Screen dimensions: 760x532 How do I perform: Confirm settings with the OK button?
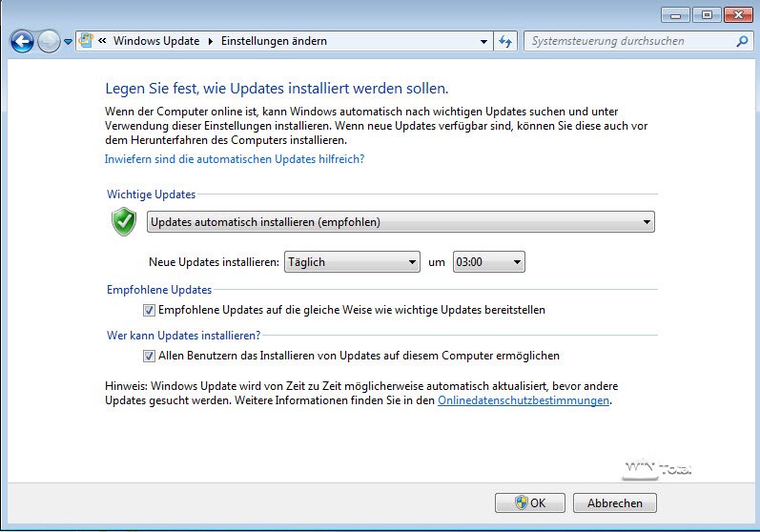coord(530,503)
